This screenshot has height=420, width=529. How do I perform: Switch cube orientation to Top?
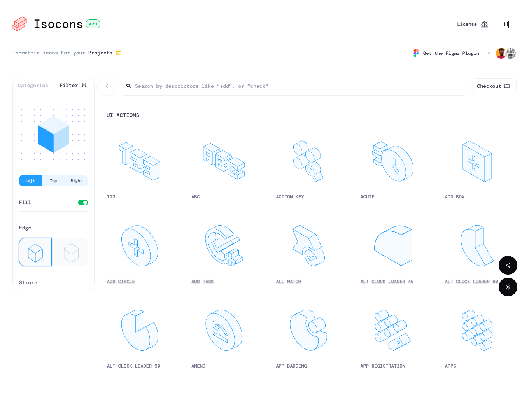point(53,180)
